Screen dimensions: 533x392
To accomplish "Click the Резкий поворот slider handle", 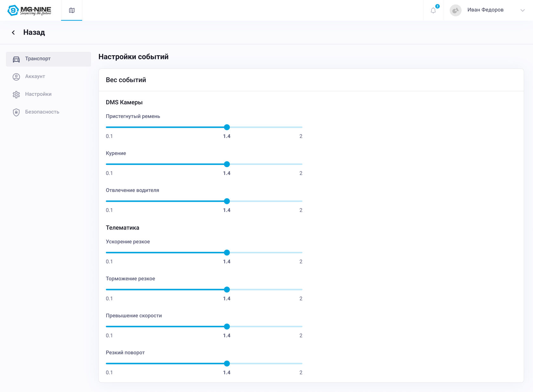I will point(227,363).
